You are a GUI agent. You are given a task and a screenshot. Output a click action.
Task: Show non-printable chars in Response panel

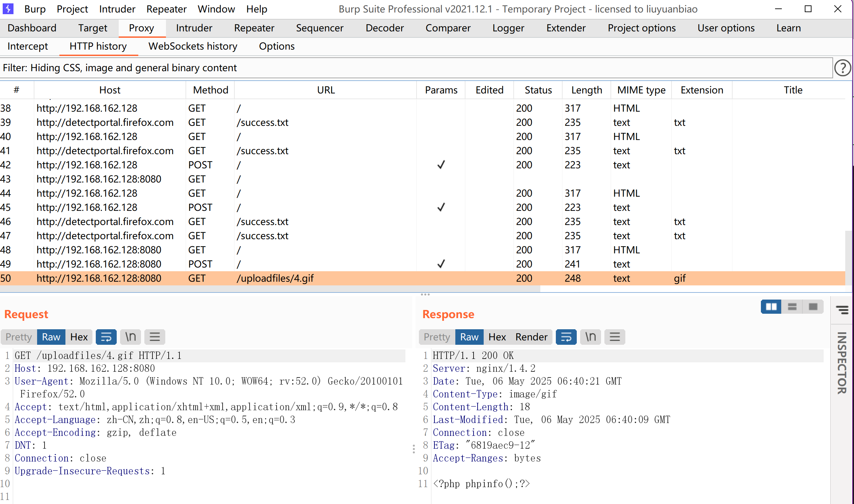point(590,337)
